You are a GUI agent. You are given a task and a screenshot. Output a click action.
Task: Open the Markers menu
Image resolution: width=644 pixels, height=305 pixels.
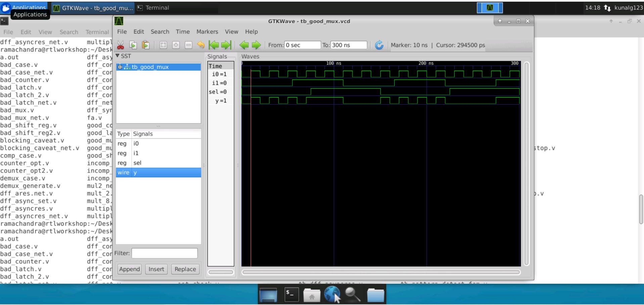tap(207, 32)
